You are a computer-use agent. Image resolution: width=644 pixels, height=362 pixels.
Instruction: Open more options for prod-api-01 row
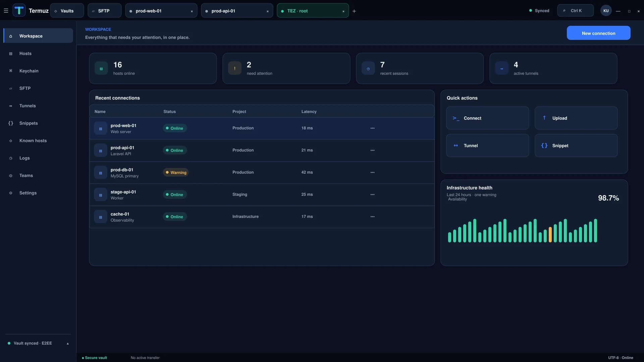[x=372, y=150]
